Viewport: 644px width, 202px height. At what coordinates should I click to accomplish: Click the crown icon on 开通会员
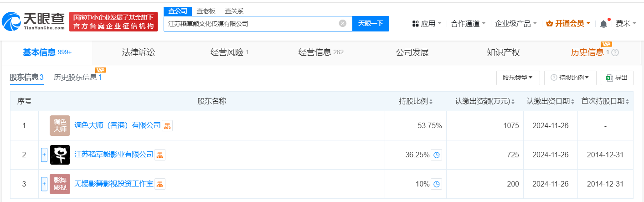pos(549,24)
